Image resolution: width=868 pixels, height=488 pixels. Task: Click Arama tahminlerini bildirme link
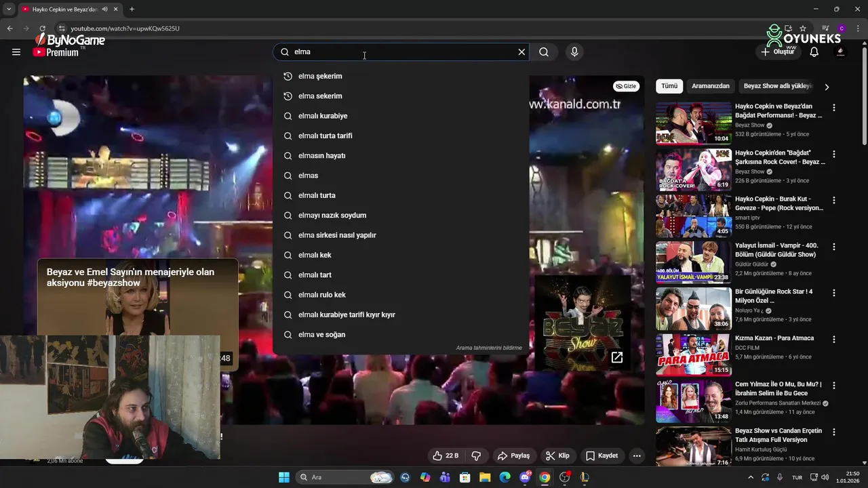tap(489, 348)
